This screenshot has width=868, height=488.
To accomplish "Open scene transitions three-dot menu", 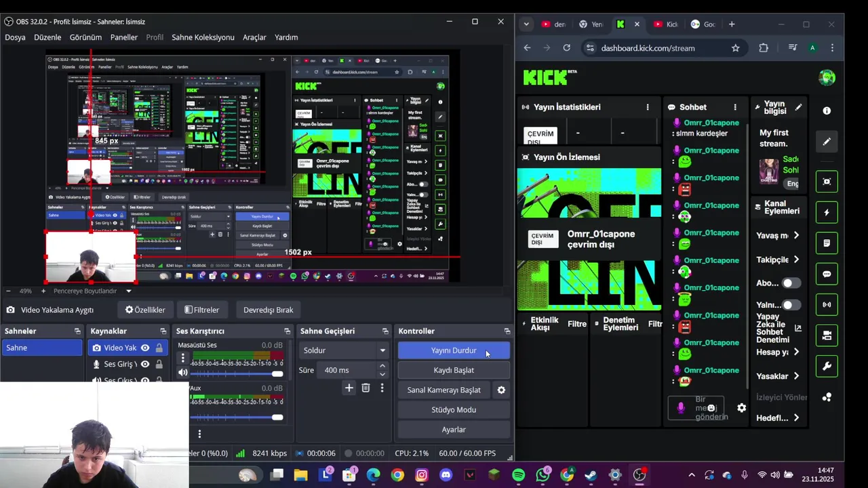I will pyautogui.click(x=382, y=388).
